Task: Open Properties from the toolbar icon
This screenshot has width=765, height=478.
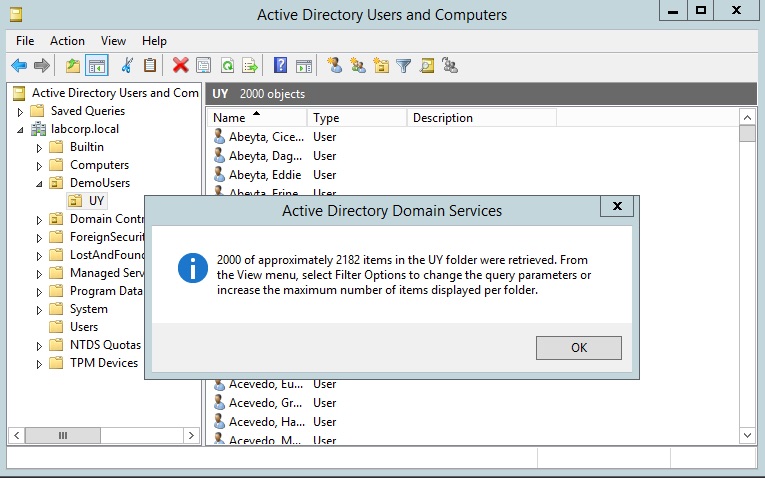Action: pos(203,65)
